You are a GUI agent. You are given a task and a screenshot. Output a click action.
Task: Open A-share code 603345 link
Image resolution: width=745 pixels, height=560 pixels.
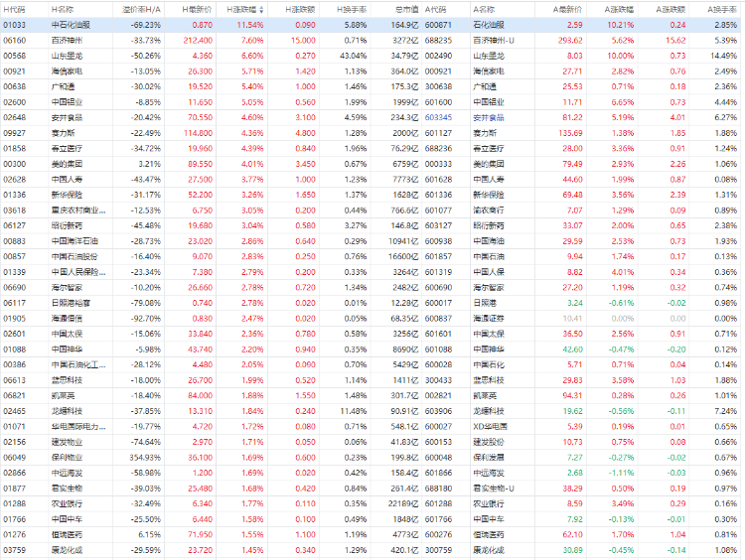coord(439,117)
